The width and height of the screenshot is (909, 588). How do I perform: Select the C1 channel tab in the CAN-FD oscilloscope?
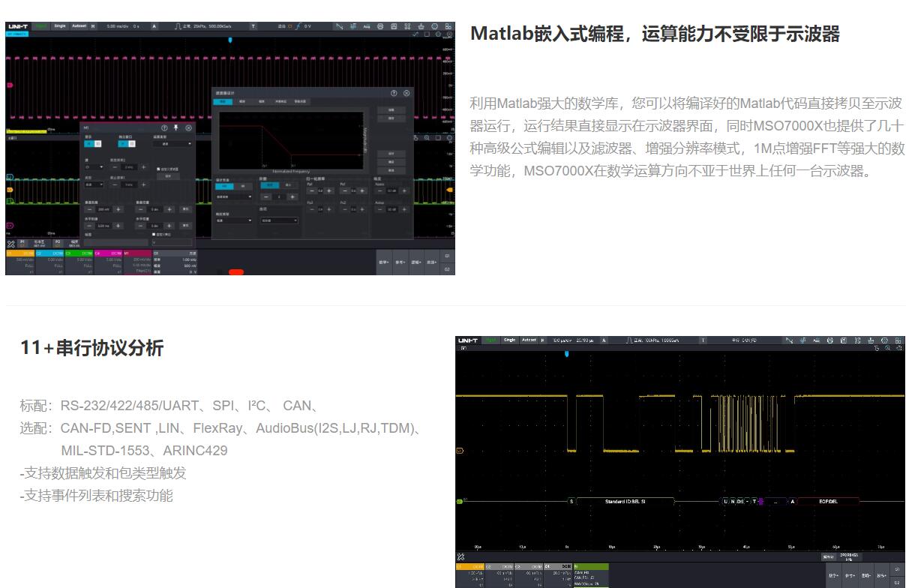click(470, 566)
